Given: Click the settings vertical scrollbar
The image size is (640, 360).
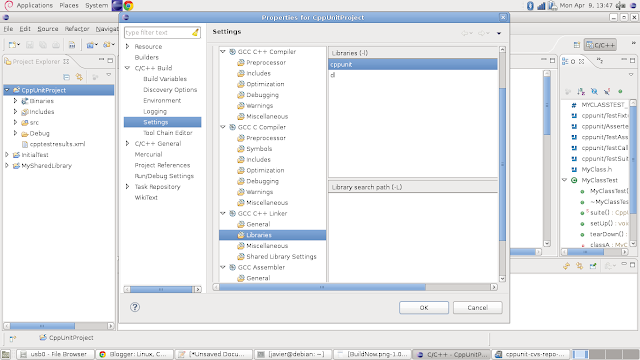Looking at the screenshot, I should [x=502, y=164].
